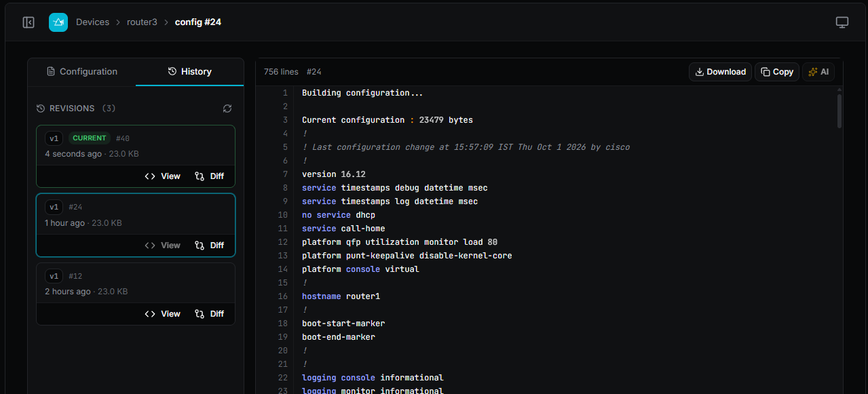Show diff for revision #24
Screen dimensions: 868x394
point(209,245)
